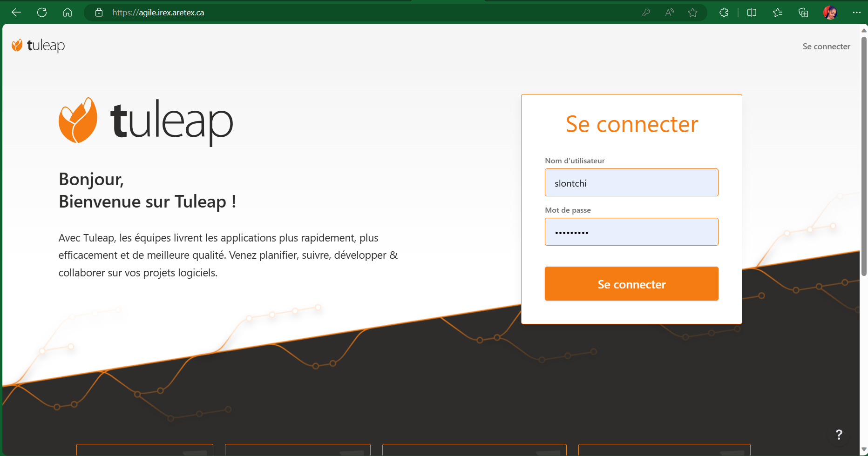The width and height of the screenshot is (868, 456).
Task: Click scrollbar up arrow
Action: click(x=864, y=30)
